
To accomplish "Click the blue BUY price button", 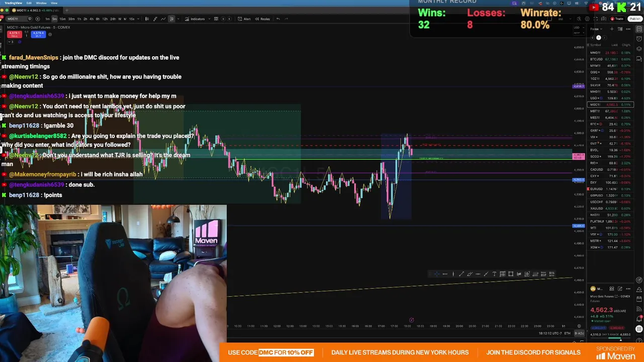I will 38,34.
